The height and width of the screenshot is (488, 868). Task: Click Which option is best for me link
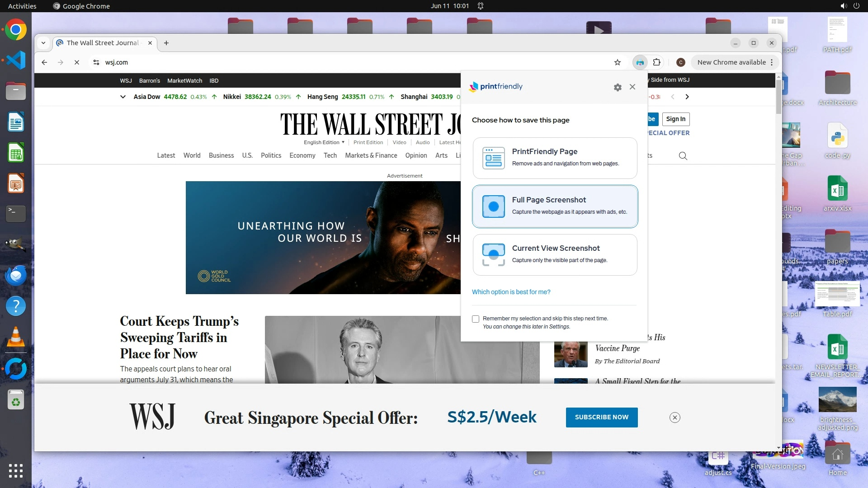pyautogui.click(x=511, y=292)
